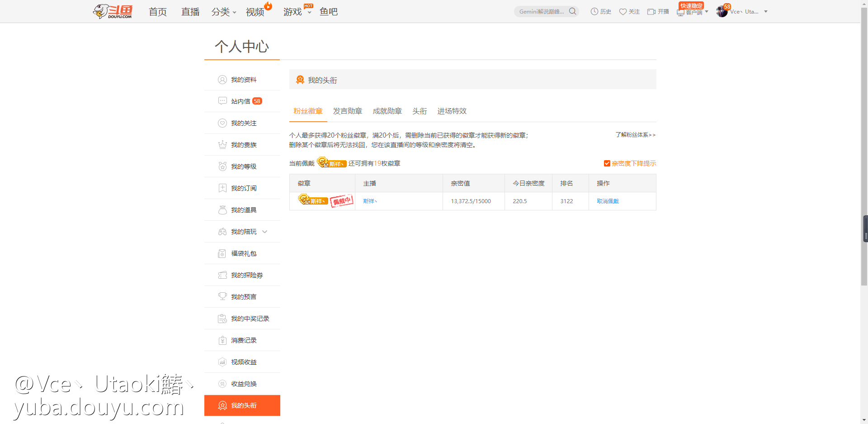Open the username account dropdown arrow

click(x=766, y=12)
